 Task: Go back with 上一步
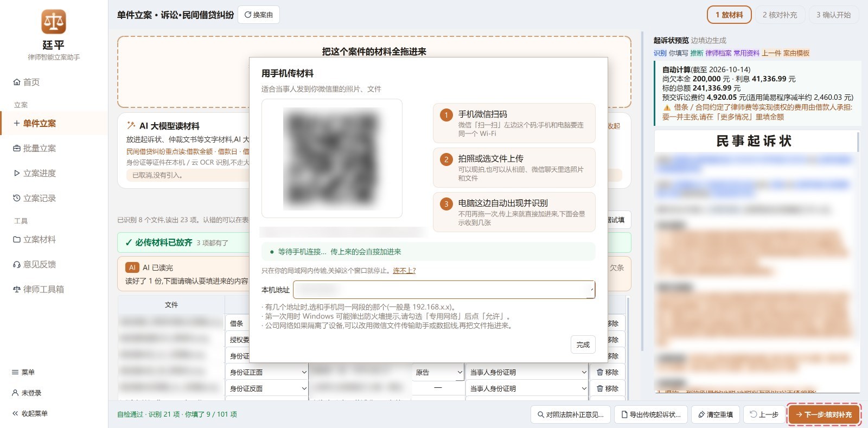(764, 414)
